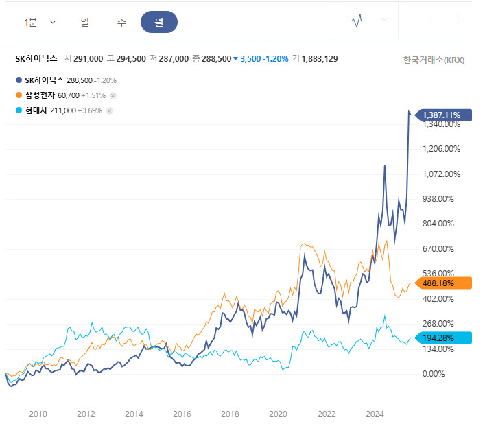Click the SK하이닉스 stock title
Screen dimensions: 485x448
(36, 59)
